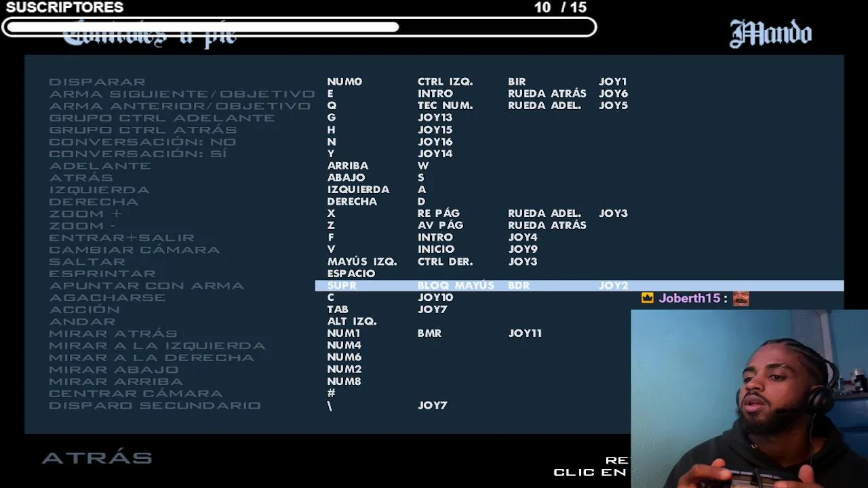Click the highlighted APUNTAR CON ARMA label
This screenshot has width=868, height=488.
(x=146, y=285)
